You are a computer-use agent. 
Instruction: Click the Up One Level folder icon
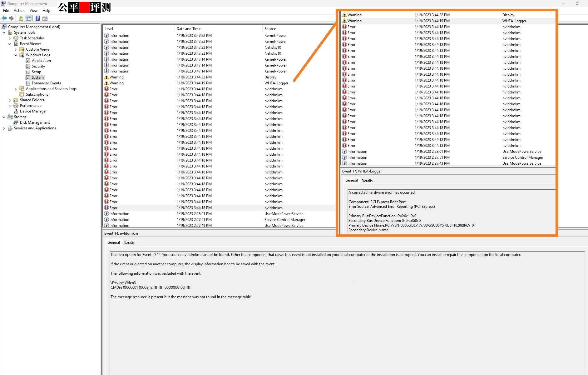(x=21, y=18)
